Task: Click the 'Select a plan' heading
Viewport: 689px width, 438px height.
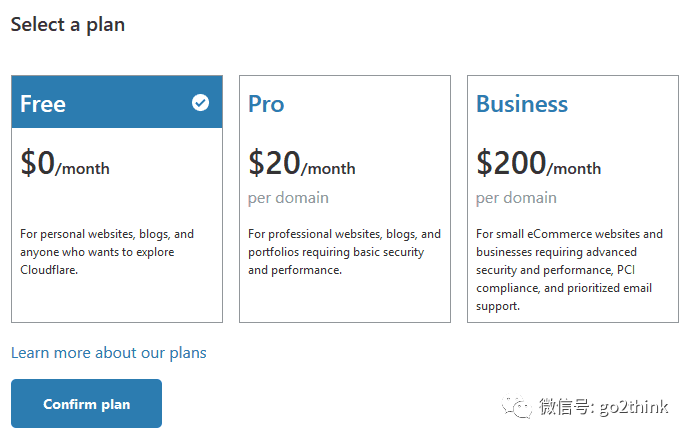Action: (68, 24)
